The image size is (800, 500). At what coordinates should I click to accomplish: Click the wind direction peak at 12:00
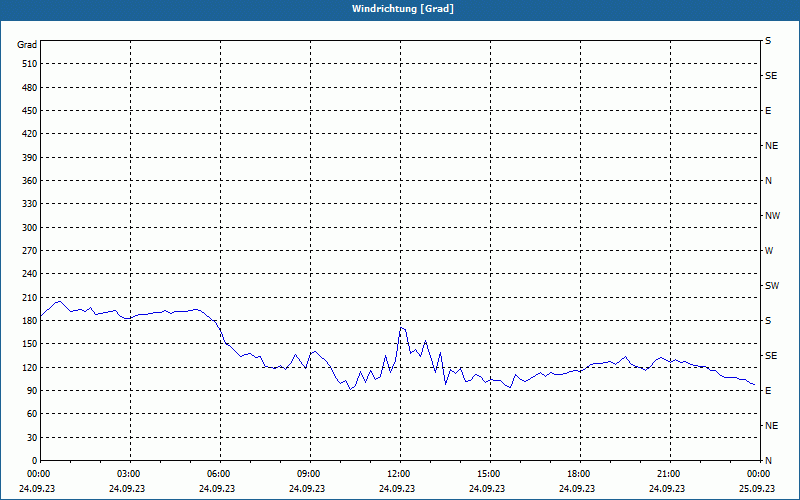(402, 328)
